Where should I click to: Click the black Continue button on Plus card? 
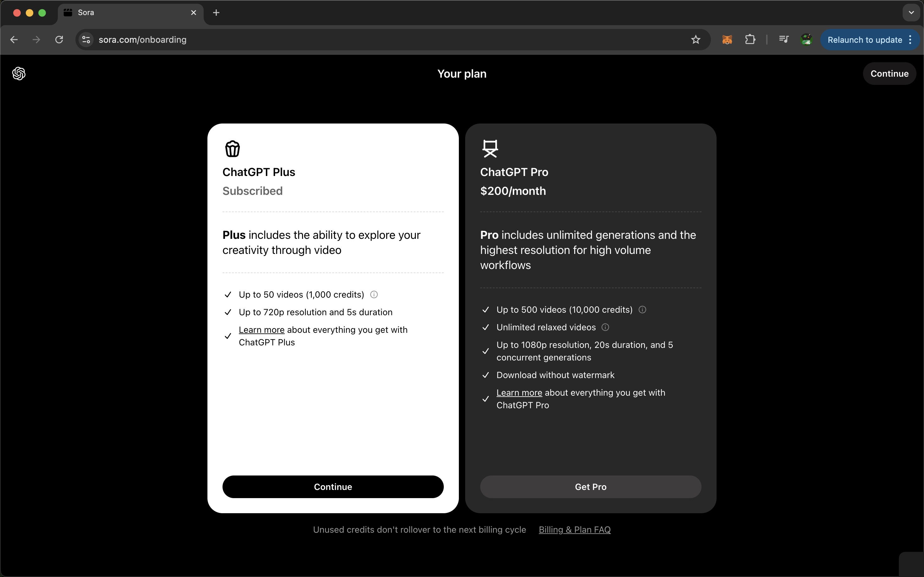[333, 487]
